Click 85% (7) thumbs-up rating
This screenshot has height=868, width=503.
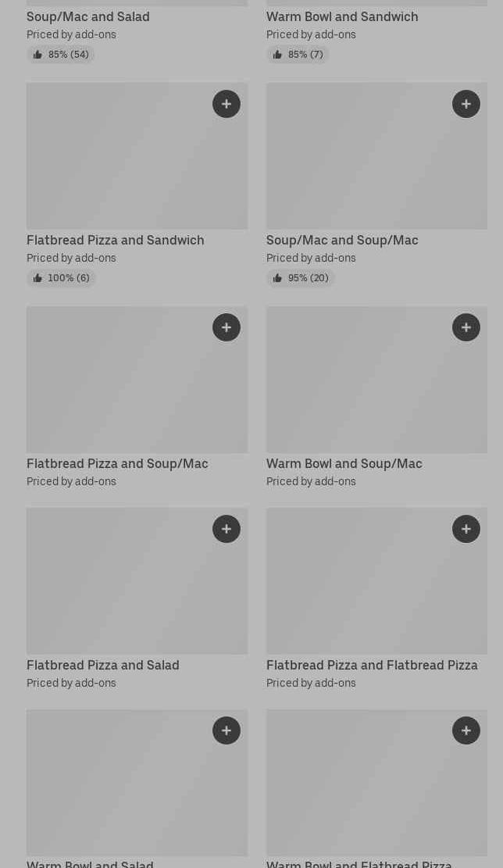[x=298, y=54]
